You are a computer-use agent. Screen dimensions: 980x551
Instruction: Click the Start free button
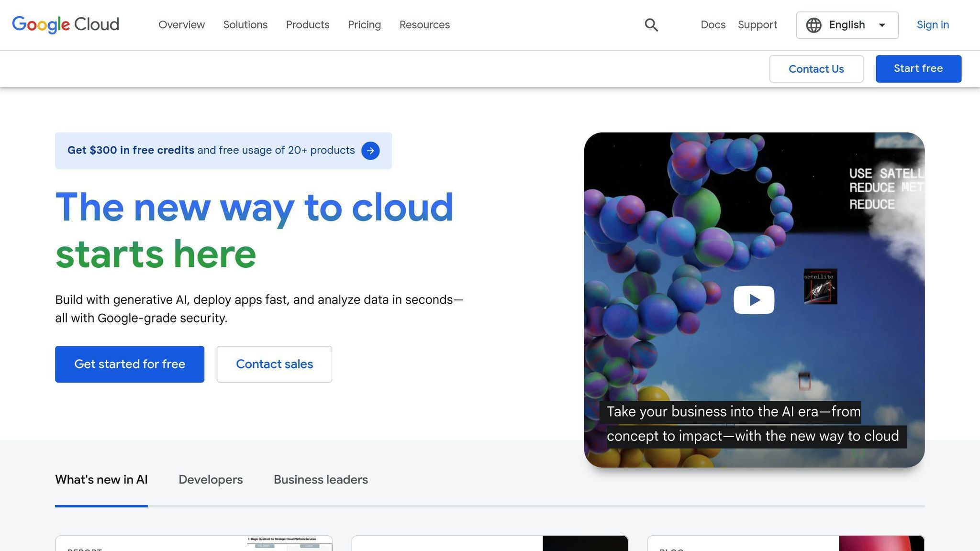tap(918, 68)
